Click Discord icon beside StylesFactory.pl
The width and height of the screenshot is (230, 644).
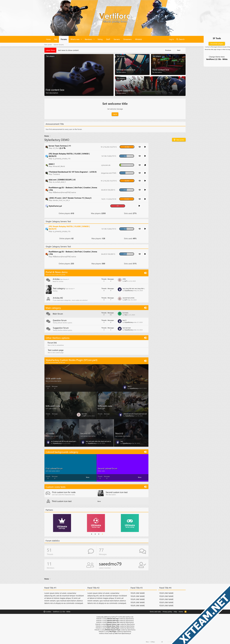(47, 206)
